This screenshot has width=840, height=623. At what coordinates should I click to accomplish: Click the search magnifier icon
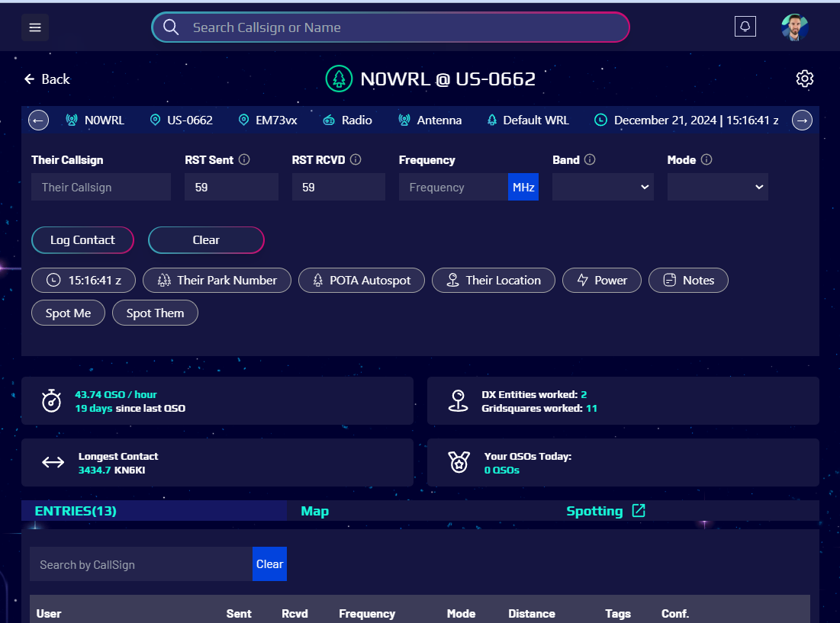pos(171,27)
